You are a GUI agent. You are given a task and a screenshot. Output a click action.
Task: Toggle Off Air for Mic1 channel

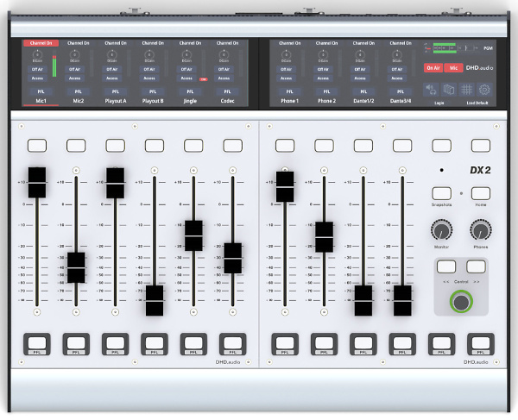click(x=37, y=69)
